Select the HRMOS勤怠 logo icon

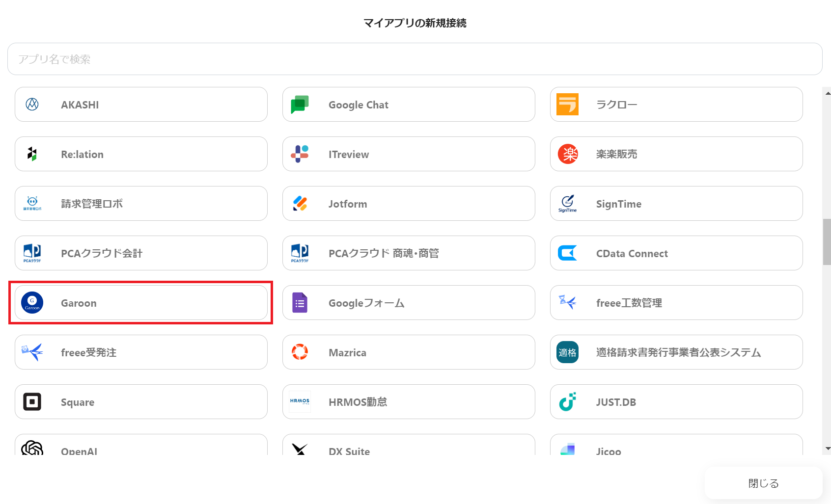[x=300, y=401]
